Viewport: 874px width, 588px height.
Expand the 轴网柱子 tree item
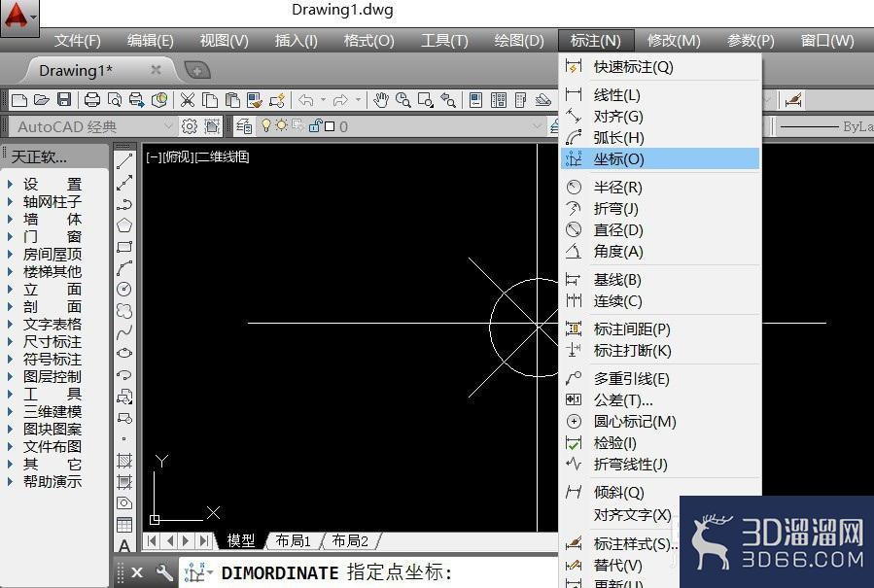(10, 202)
